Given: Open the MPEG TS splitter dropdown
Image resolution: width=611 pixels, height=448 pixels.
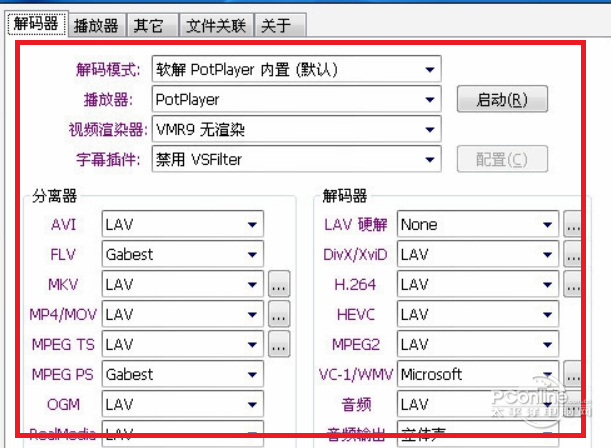Looking at the screenshot, I should point(183,344).
